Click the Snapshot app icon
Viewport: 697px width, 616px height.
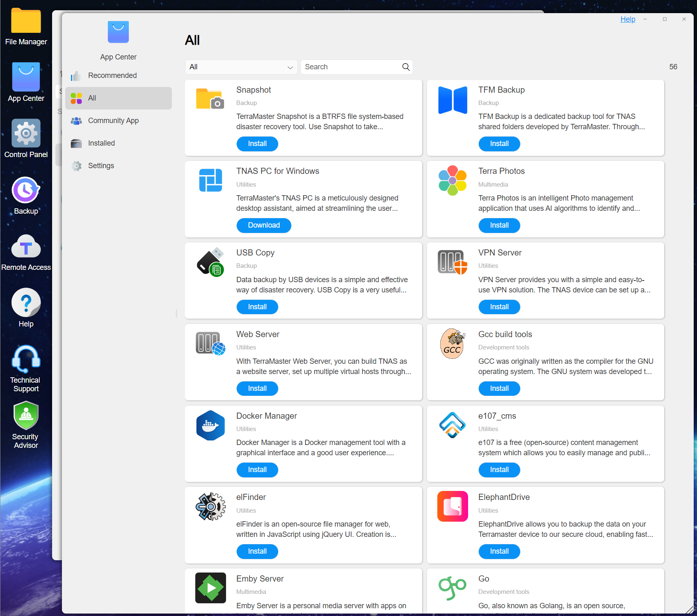pyautogui.click(x=210, y=99)
